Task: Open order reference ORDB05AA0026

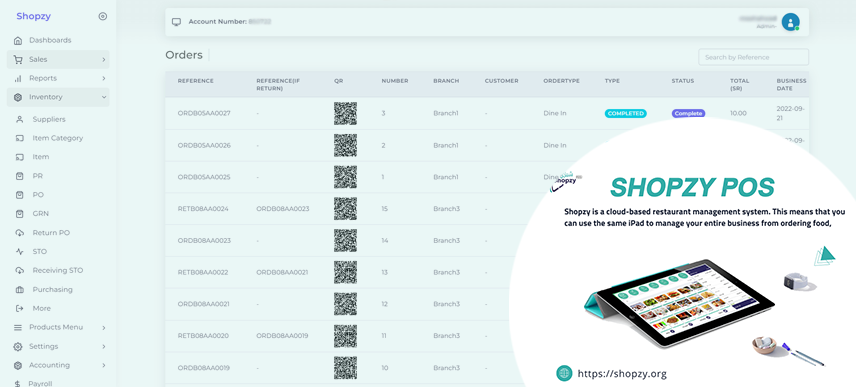Action: pos(204,145)
